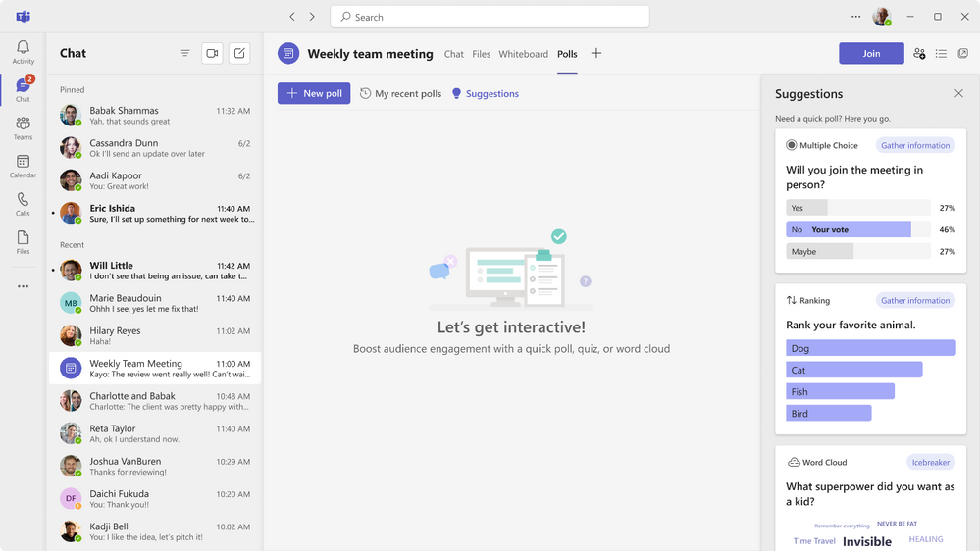Click in the Search box

point(490,17)
